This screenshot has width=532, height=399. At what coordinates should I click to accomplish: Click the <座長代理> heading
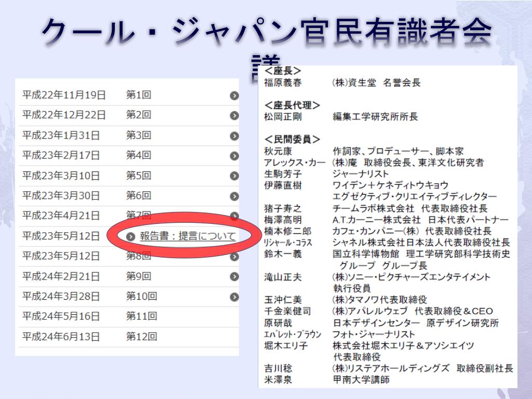point(292,105)
